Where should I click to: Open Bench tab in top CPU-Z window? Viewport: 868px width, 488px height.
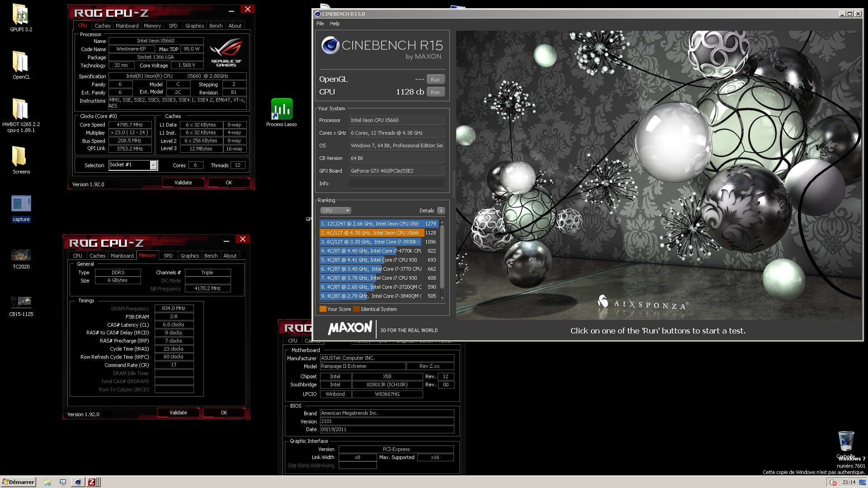[x=216, y=26]
